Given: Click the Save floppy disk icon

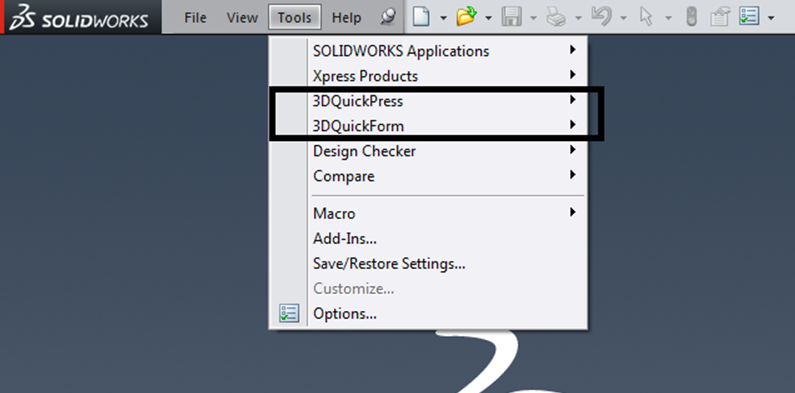Looking at the screenshot, I should (512, 17).
